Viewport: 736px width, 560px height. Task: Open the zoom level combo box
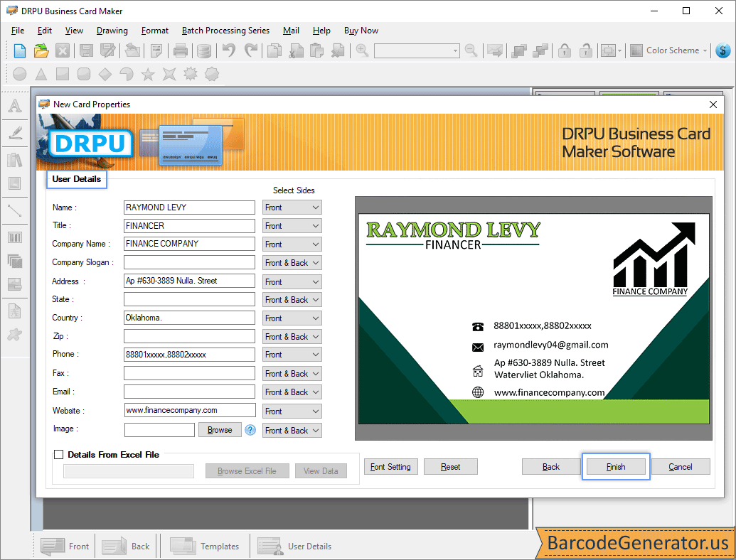(416, 50)
